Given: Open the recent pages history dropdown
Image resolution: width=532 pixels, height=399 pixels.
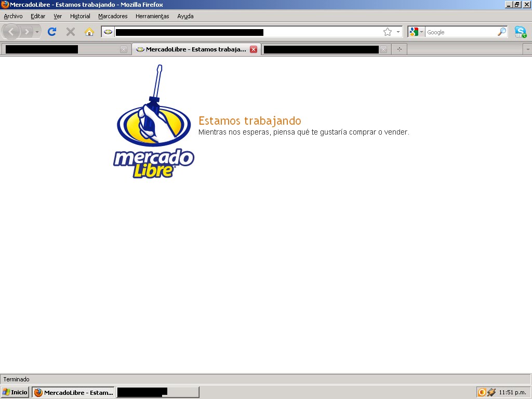Looking at the screenshot, I should point(37,32).
